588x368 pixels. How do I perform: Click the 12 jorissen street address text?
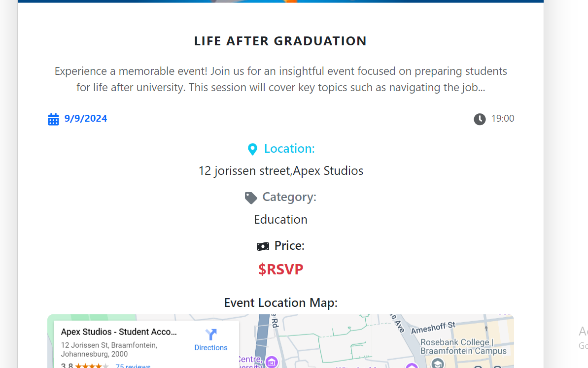click(x=280, y=171)
